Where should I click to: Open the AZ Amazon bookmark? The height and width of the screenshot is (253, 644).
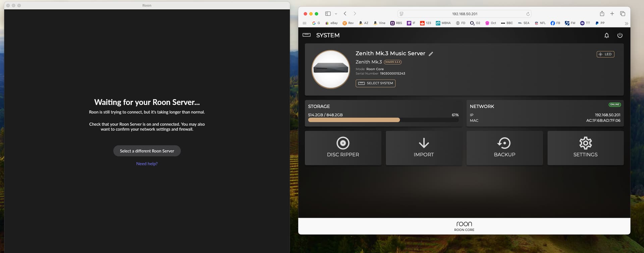[364, 23]
